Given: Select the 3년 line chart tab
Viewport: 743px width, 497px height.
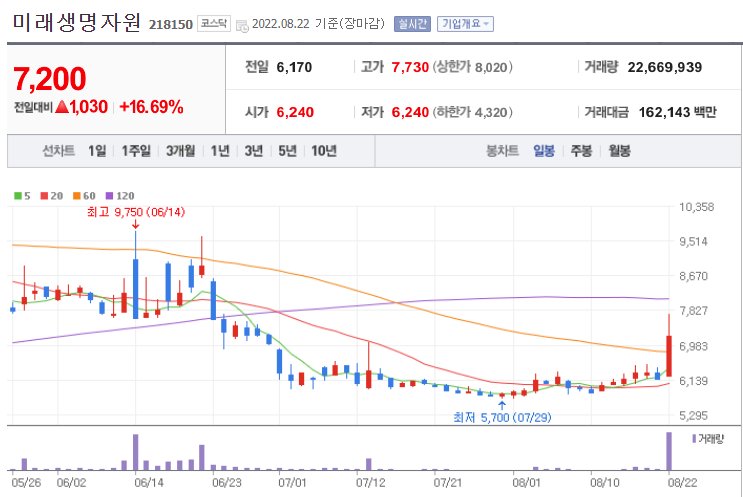Looking at the screenshot, I should [254, 151].
